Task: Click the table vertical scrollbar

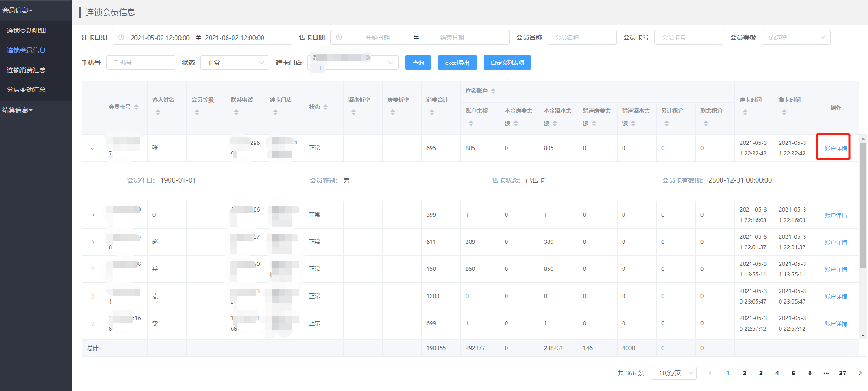Action: click(863, 205)
